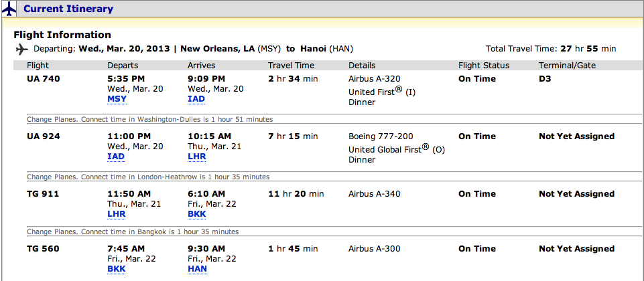644x281 pixels.
Task: Click the Current Itinerary header title
Action: click(68, 9)
